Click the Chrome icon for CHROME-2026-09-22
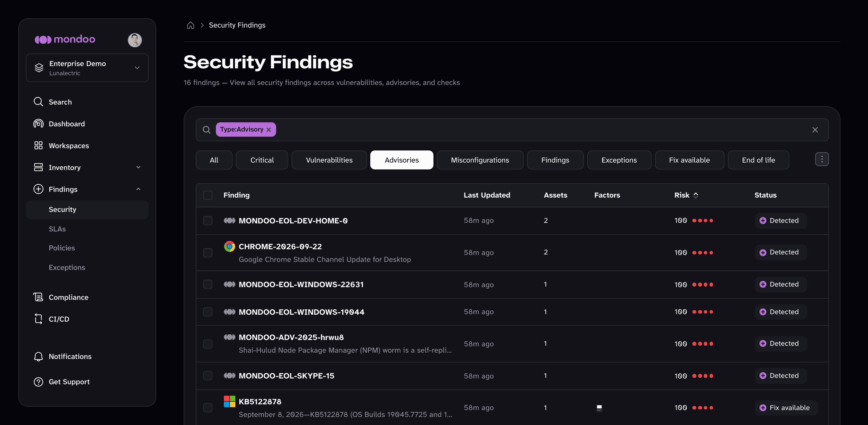The height and width of the screenshot is (425, 868). point(229,246)
